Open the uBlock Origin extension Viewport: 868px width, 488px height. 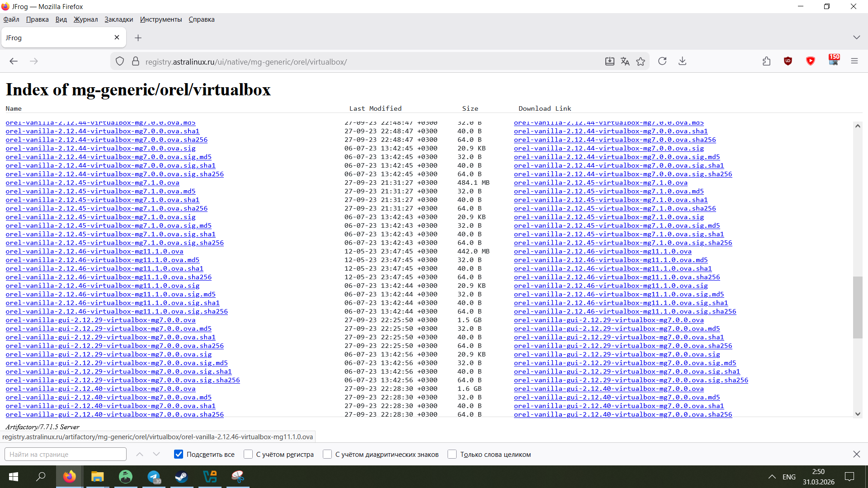[x=788, y=61]
